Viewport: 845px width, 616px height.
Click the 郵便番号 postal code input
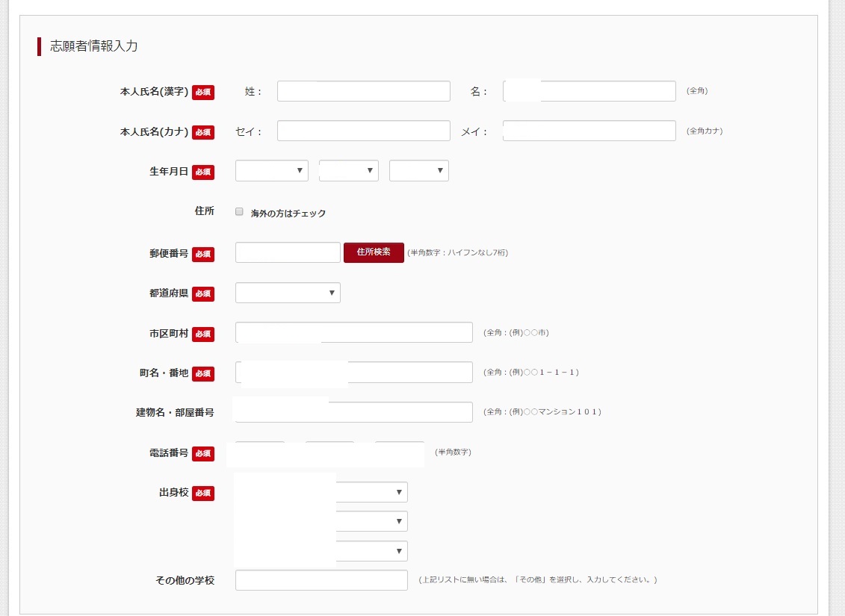288,252
